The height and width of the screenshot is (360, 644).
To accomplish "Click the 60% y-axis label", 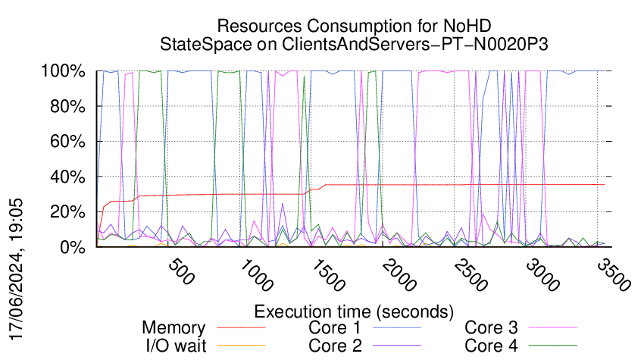I will click(67, 142).
